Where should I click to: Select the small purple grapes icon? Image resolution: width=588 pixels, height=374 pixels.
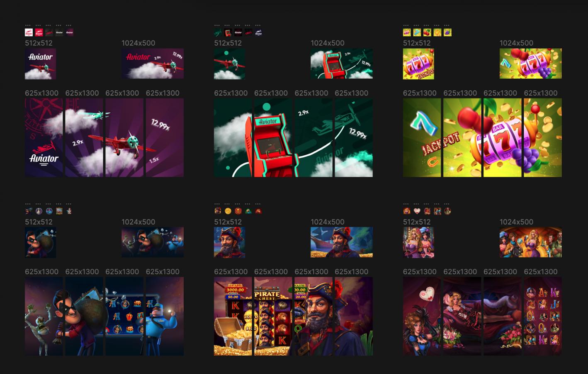[447, 32]
